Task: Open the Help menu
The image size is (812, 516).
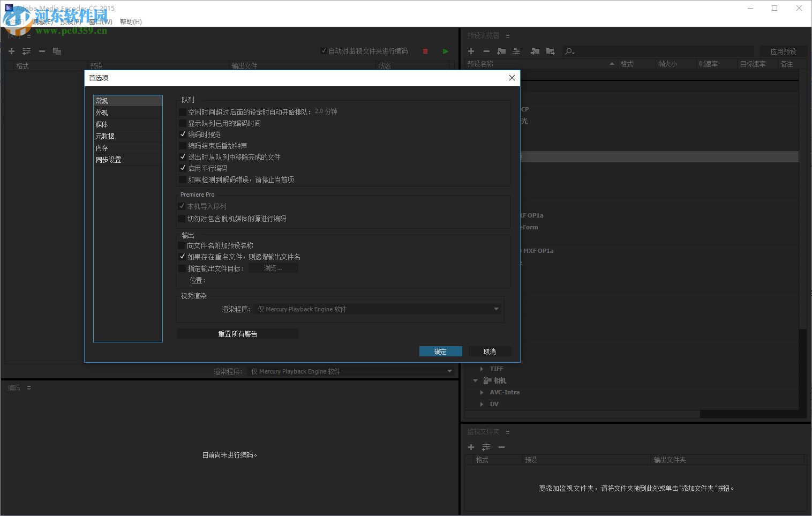Action: (x=131, y=22)
